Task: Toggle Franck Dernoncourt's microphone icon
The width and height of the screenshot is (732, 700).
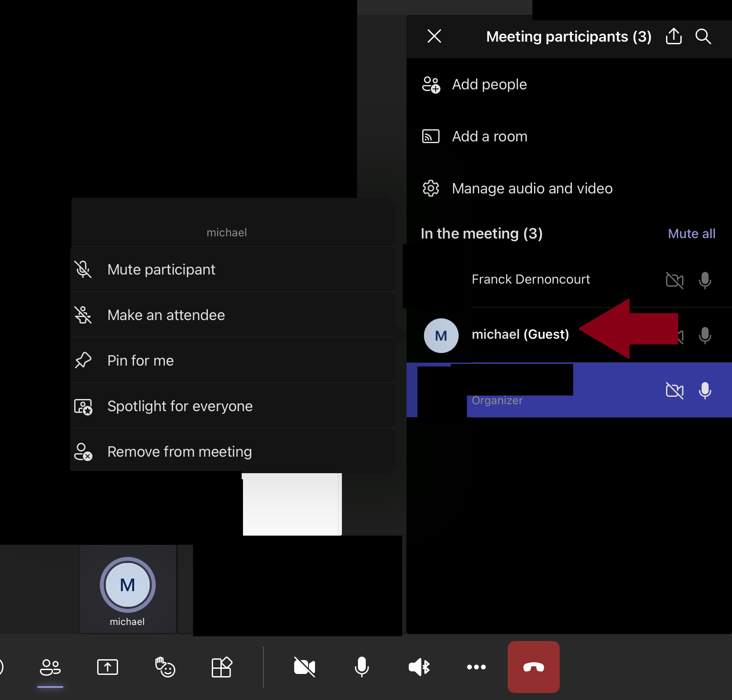Action: 705,280
